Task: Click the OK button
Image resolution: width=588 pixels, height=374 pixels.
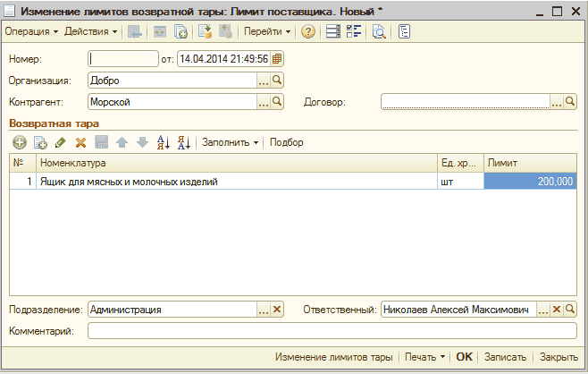Action: pyautogui.click(x=465, y=357)
